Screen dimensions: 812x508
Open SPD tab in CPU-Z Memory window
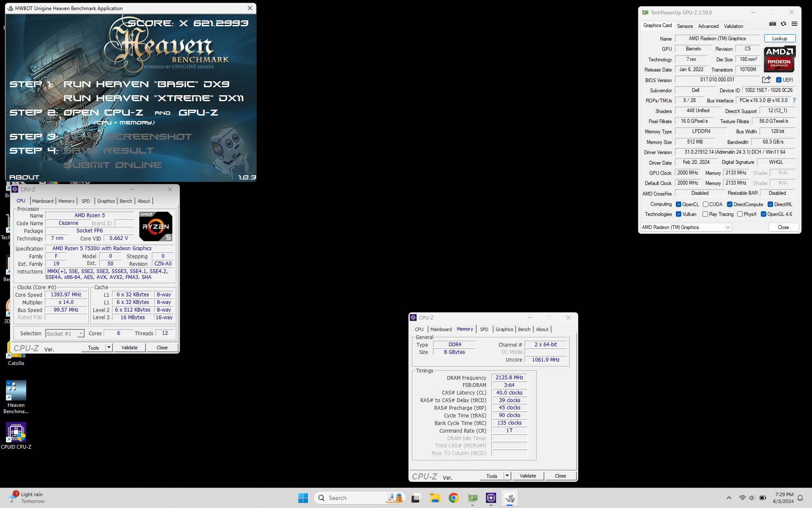coord(484,329)
